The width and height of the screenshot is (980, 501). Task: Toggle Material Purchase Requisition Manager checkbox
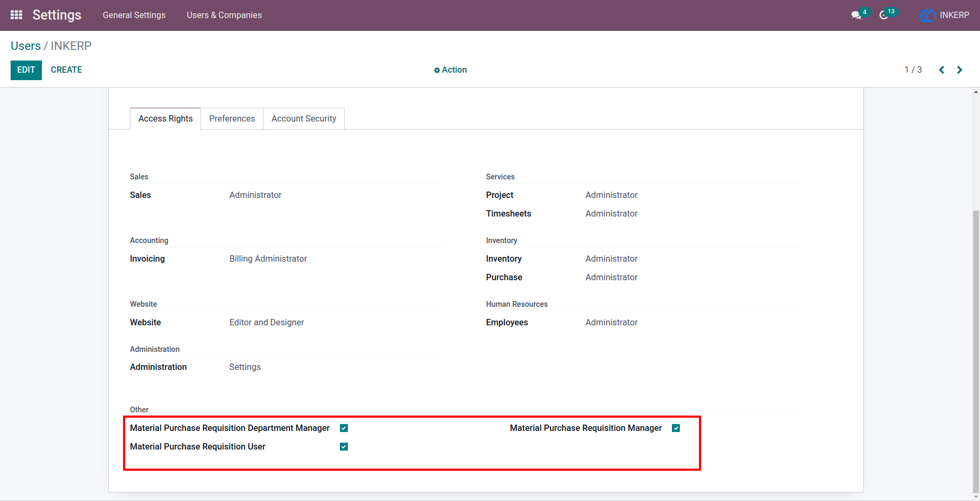[676, 428]
